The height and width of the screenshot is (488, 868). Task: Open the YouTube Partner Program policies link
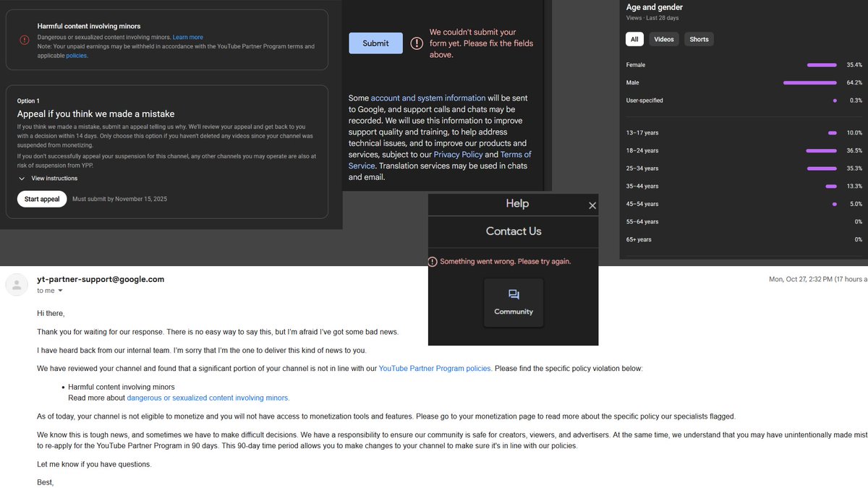pyautogui.click(x=435, y=369)
